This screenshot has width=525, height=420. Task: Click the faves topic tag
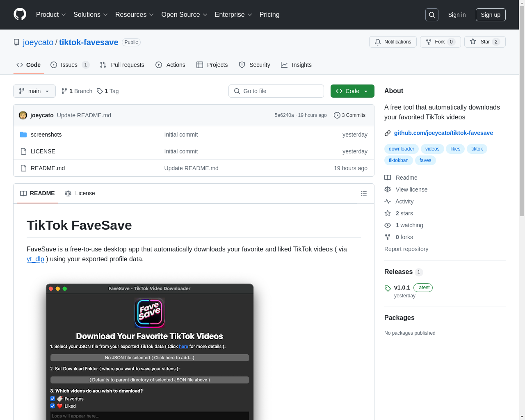pos(425,160)
